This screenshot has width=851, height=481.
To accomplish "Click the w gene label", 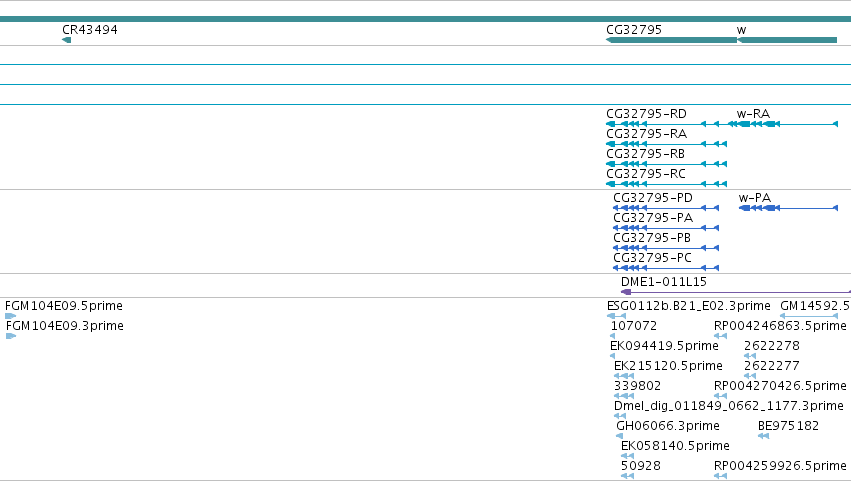I will [x=741, y=30].
